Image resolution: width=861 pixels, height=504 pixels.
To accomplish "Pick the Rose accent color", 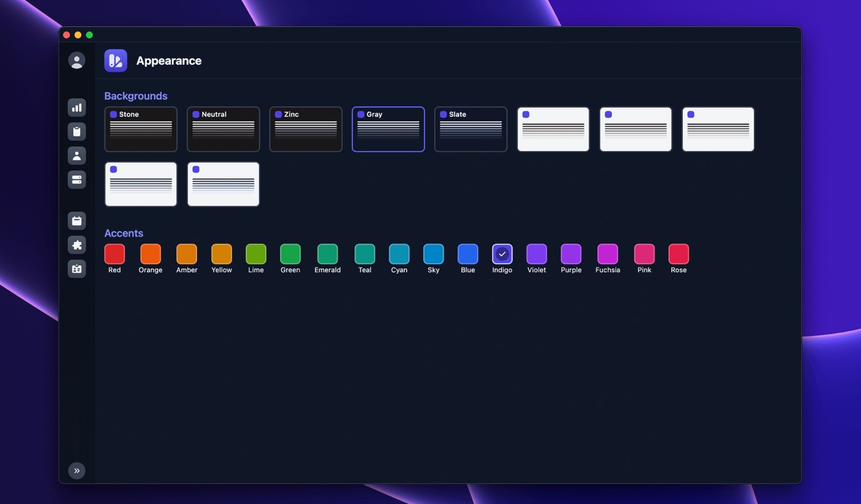I will (678, 254).
